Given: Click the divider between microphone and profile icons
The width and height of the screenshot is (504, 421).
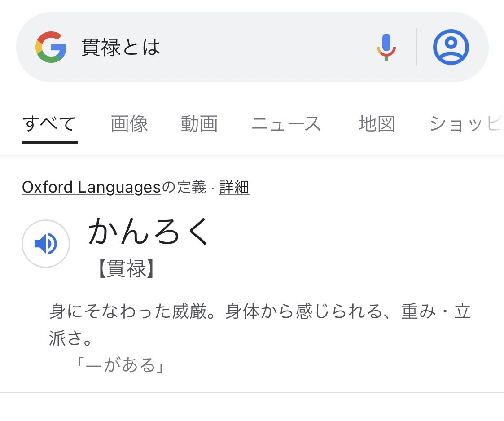Looking at the screenshot, I should click(x=416, y=47).
